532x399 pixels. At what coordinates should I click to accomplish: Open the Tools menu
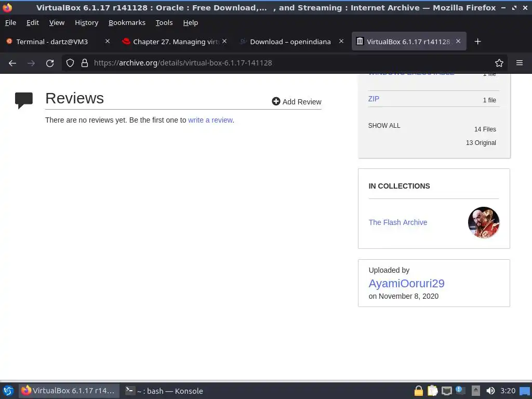[x=164, y=23]
